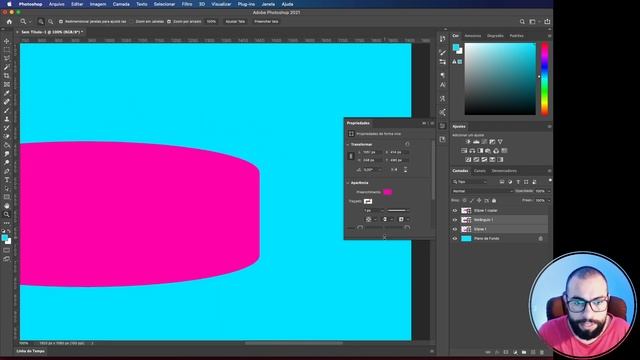Add an Invert adjustment
Screen dimensions: 640x360
pos(468,160)
